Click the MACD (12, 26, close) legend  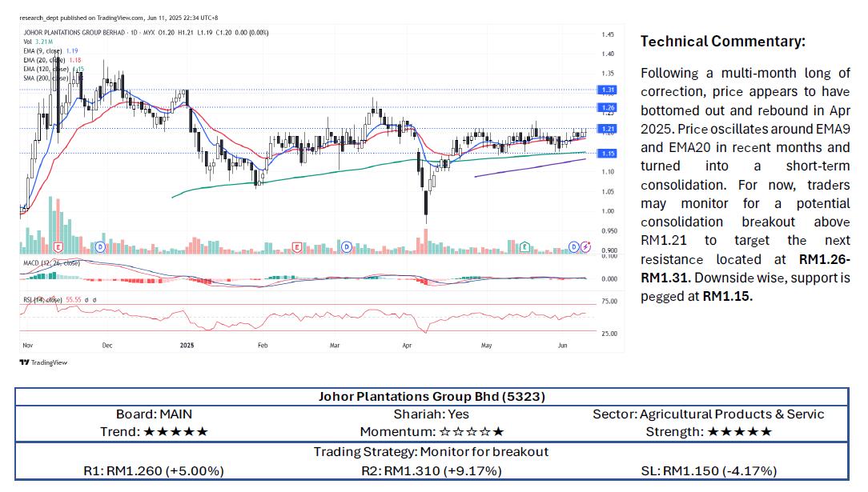click(x=51, y=263)
